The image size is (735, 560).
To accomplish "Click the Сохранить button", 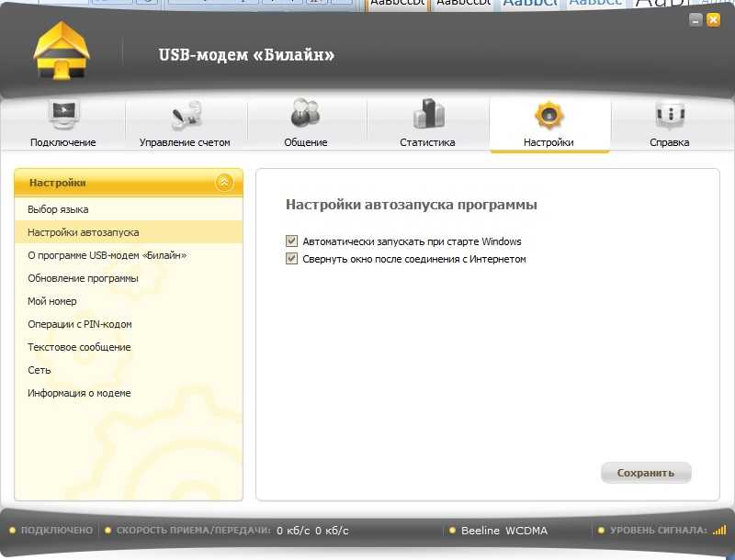I will point(646,473).
